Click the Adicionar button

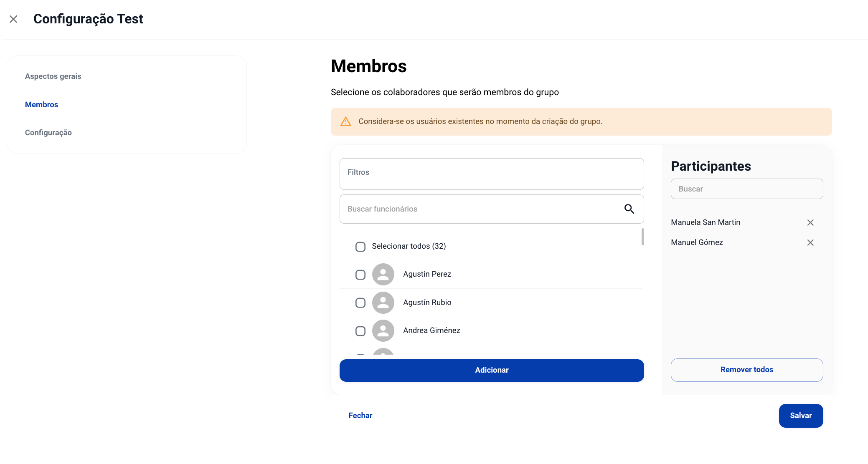tap(492, 370)
